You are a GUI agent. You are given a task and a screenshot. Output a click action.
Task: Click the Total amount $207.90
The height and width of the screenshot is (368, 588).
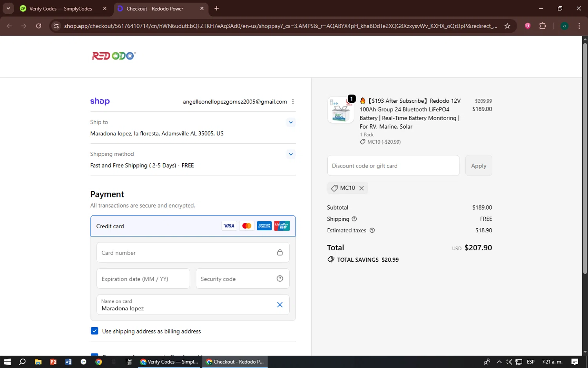(478, 248)
